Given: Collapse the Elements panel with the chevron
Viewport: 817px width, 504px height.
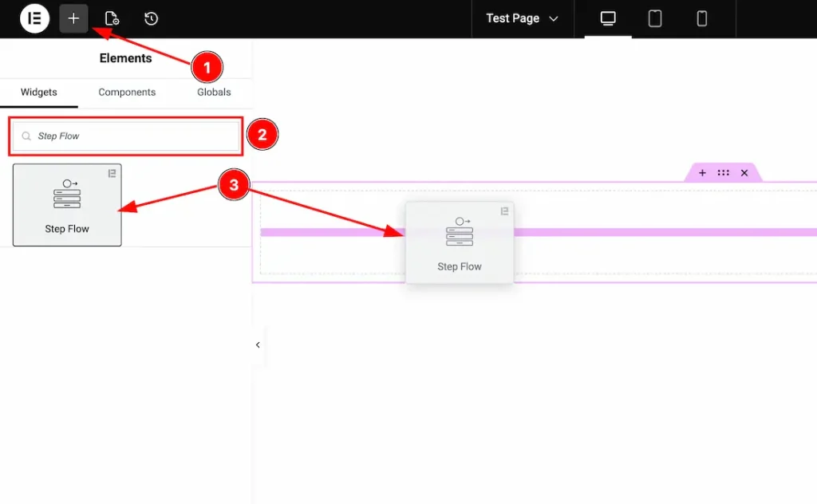Looking at the screenshot, I should 257,345.
